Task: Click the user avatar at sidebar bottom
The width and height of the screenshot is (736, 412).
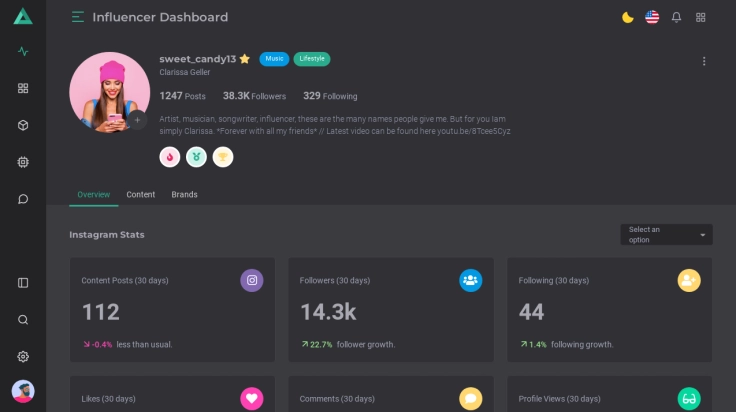Action: 23,391
